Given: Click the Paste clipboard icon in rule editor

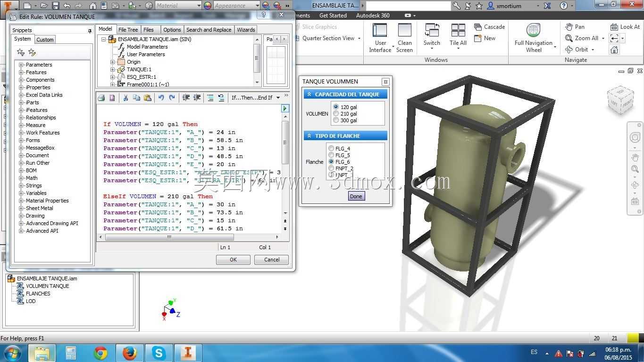Looking at the screenshot, I should point(148,98).
